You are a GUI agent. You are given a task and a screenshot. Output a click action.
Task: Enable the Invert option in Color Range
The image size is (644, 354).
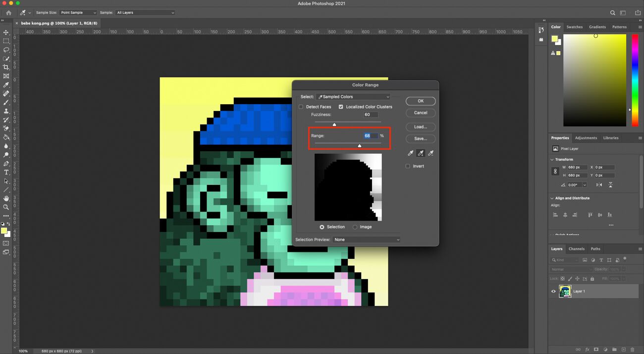pos(407,166)
